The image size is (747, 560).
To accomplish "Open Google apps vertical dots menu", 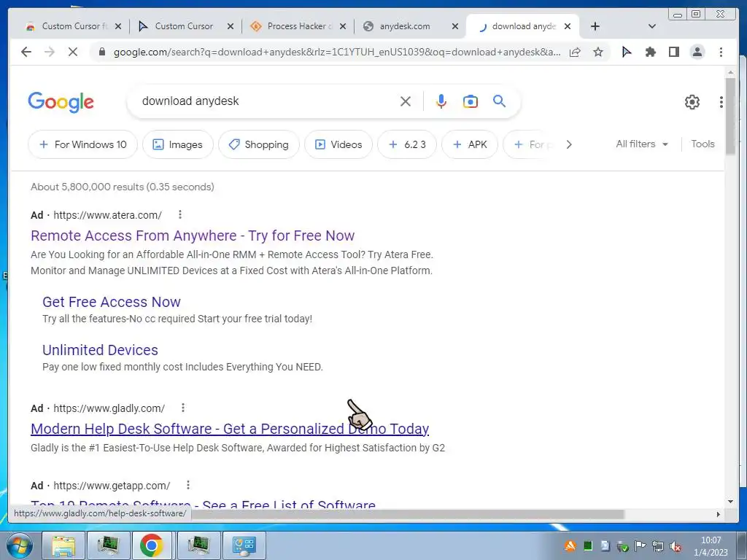I will 721,102.
